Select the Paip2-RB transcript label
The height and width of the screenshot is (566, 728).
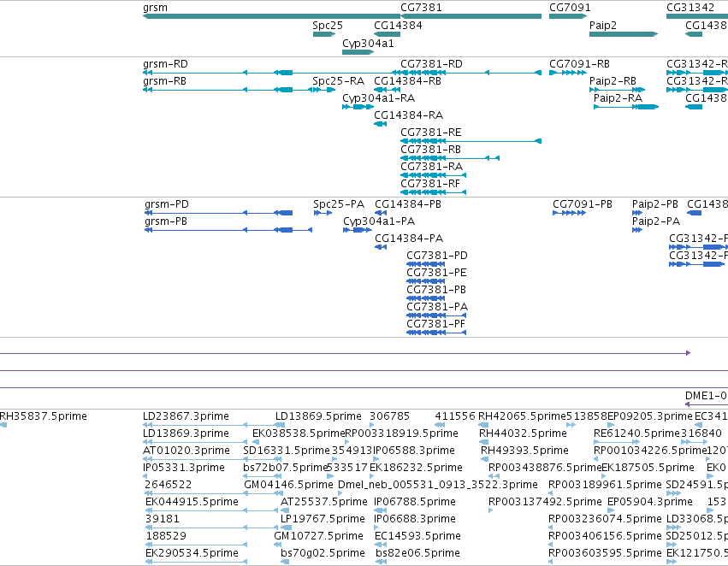[613, 81]
